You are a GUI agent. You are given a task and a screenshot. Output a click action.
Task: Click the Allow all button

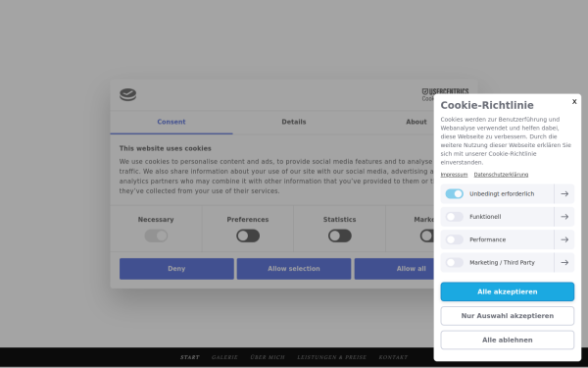tap(394, 269)
